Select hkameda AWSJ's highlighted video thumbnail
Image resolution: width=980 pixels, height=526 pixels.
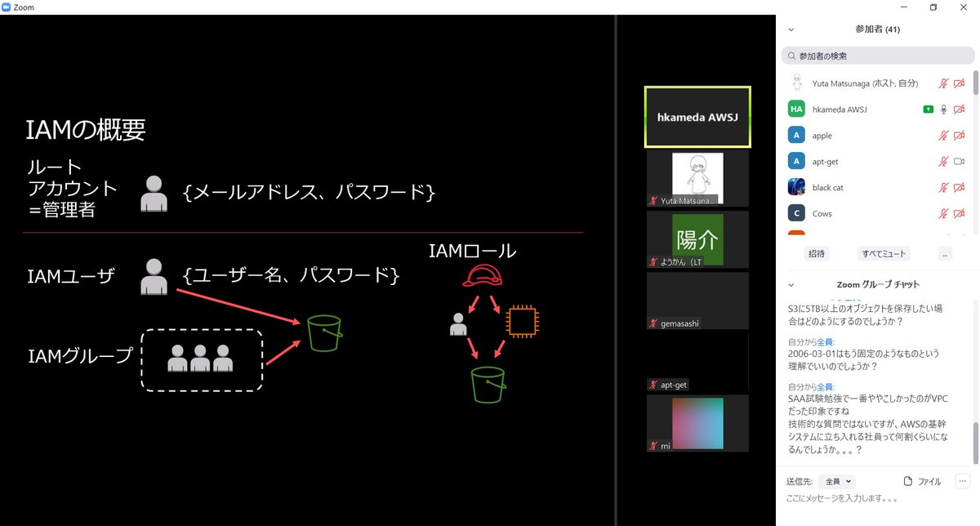pyautogui.click(x=697, y=117)
